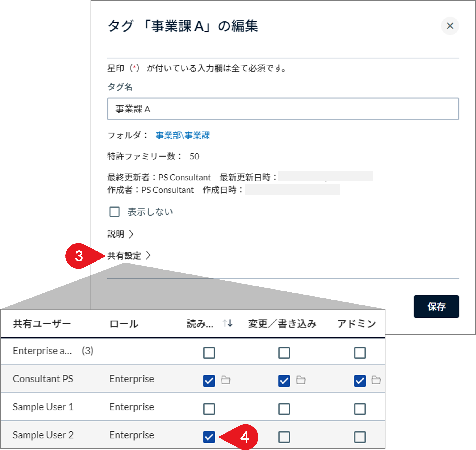Open the 事業部\事業課 folder link
The height and width of the screenshot is (450, 476).
[x=183, y=136]
